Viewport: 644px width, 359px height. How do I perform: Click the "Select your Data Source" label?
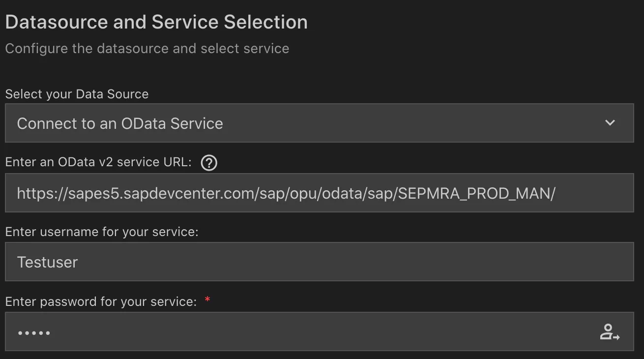pyautogui.click(x=77, y=94)
